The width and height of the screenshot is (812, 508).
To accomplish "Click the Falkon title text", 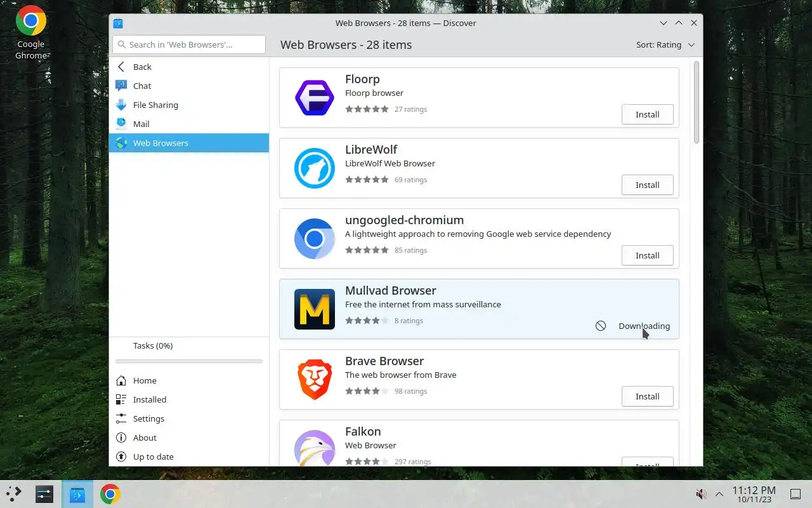I will [x=363, y=431].
